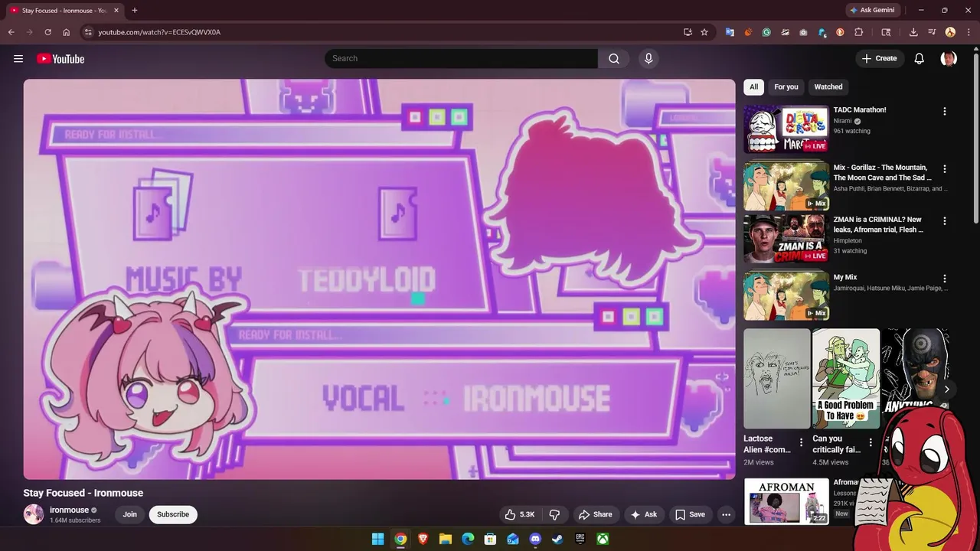
Task: Bookmark this page with star icon
Action: pyautogui.click(x=704, y=32)
